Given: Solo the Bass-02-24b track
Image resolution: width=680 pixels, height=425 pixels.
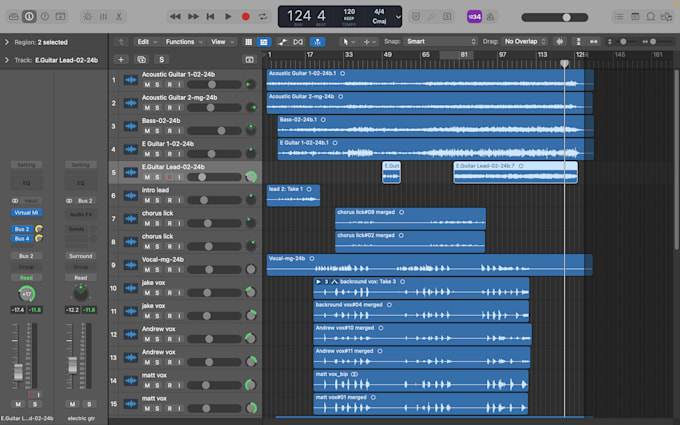Looking at the screenshot, I should tap(157, 131).
